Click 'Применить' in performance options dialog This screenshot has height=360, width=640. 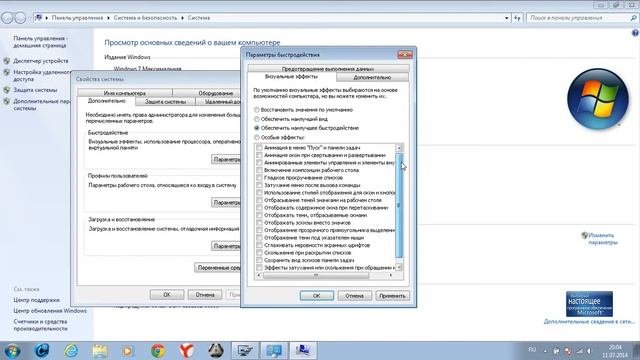coord(392,296)
